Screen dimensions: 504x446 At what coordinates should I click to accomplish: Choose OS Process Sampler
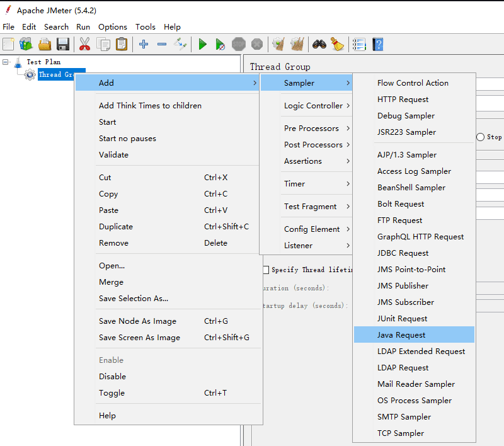coord(414,401)
